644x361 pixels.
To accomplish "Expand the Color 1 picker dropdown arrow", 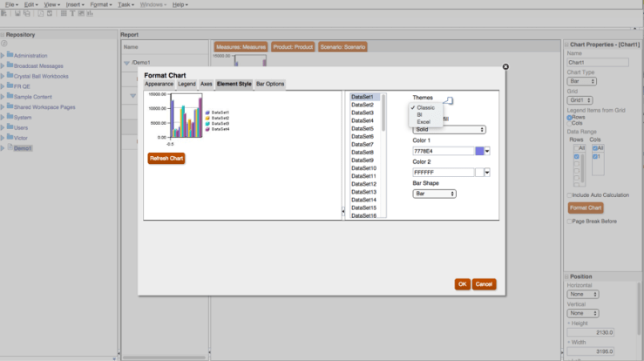I will pos(487,151).
